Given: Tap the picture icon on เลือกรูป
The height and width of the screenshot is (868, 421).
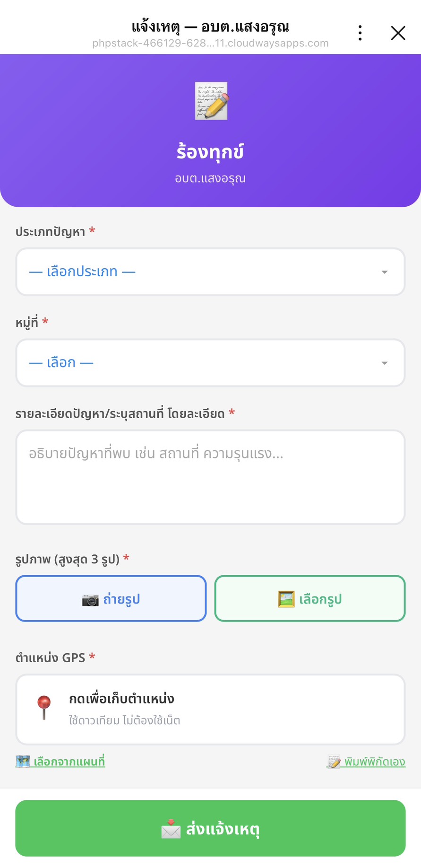Looking at the screenshot, I should pyautogui.click(x=286, y=599).
